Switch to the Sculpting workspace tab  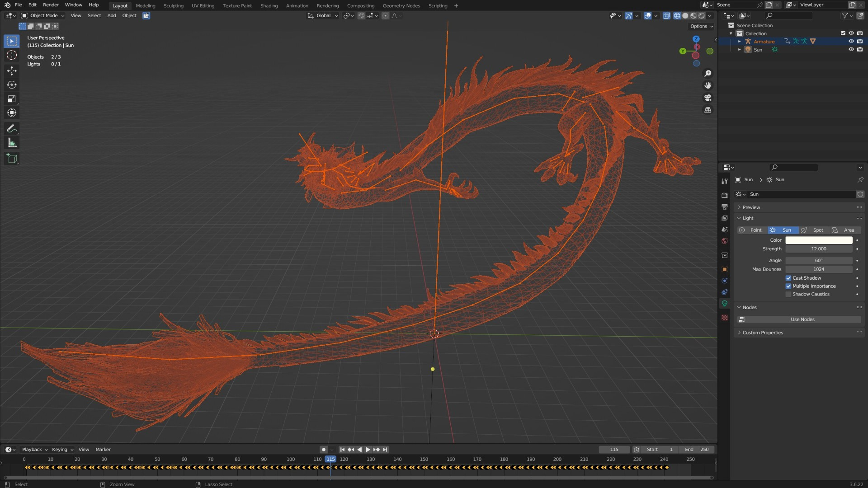click(174, 6)
